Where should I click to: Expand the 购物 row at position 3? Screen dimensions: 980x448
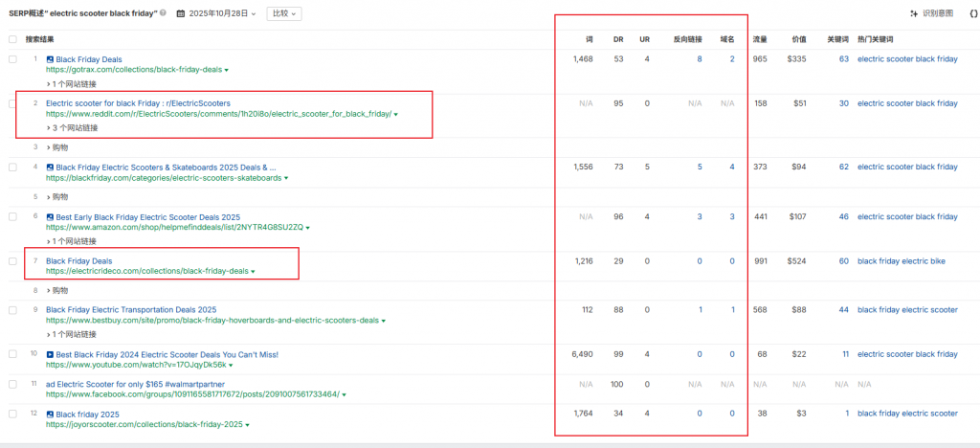(x=58, y=147)
